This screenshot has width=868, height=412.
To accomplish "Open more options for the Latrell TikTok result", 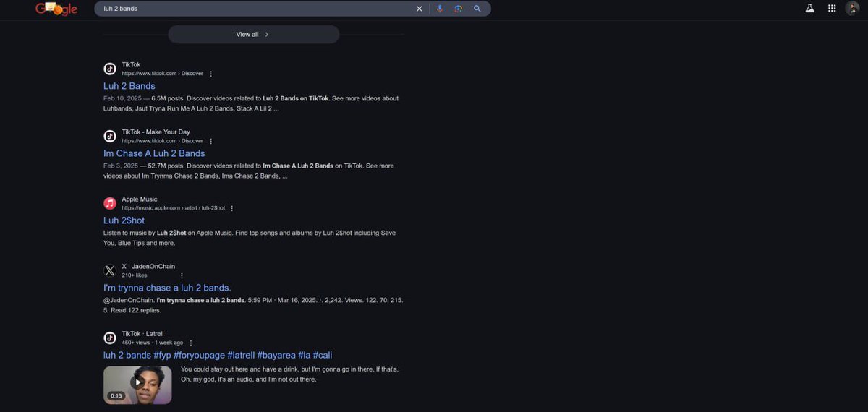I will tap(191, 343).
